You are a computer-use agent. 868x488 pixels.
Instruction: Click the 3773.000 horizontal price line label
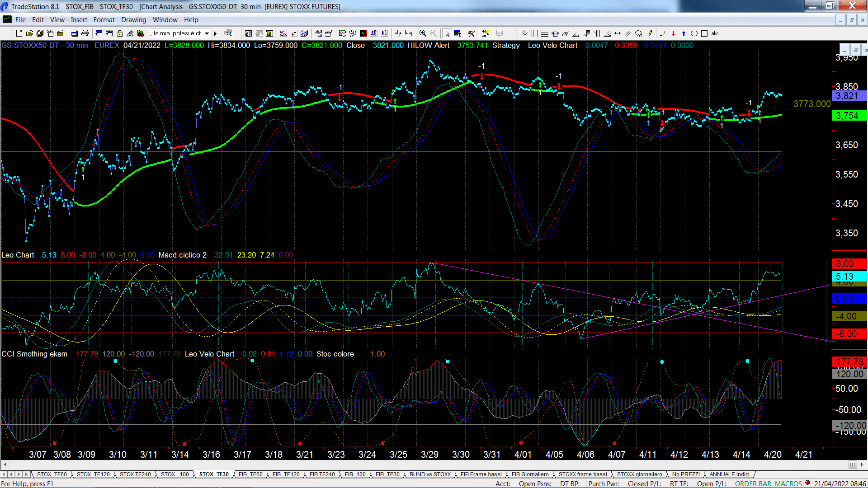tap(812, 104)
